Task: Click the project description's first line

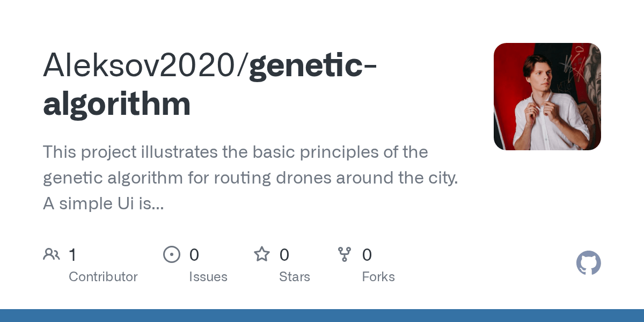Action: tap(235, 152)
